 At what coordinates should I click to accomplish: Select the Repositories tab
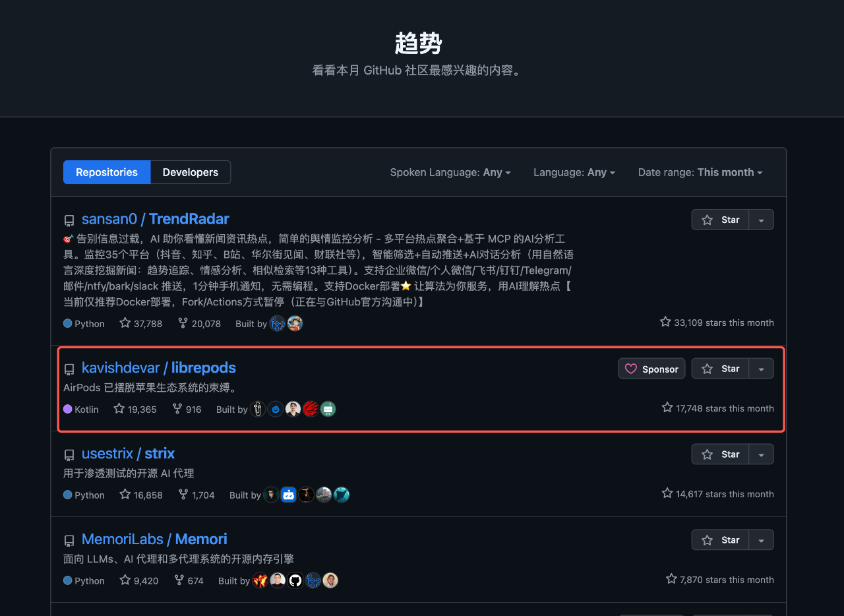pyautogui.click(x=107, y=172)
